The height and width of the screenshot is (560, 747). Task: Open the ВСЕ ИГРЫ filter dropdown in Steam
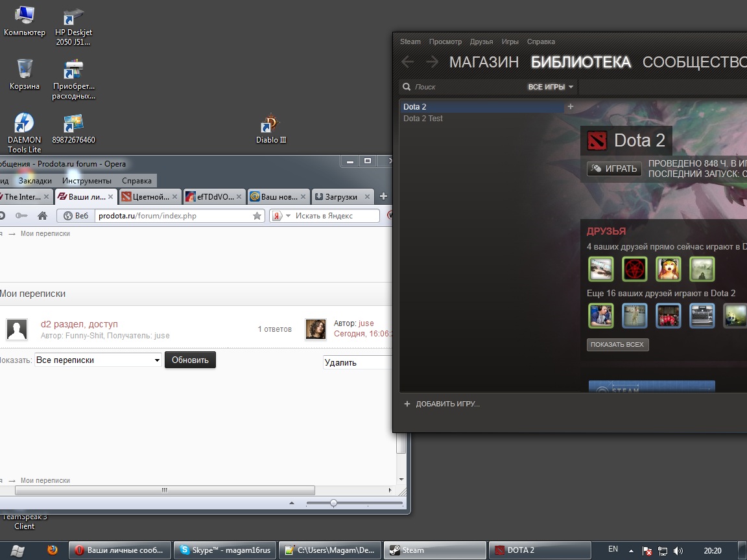click(551, 87)
